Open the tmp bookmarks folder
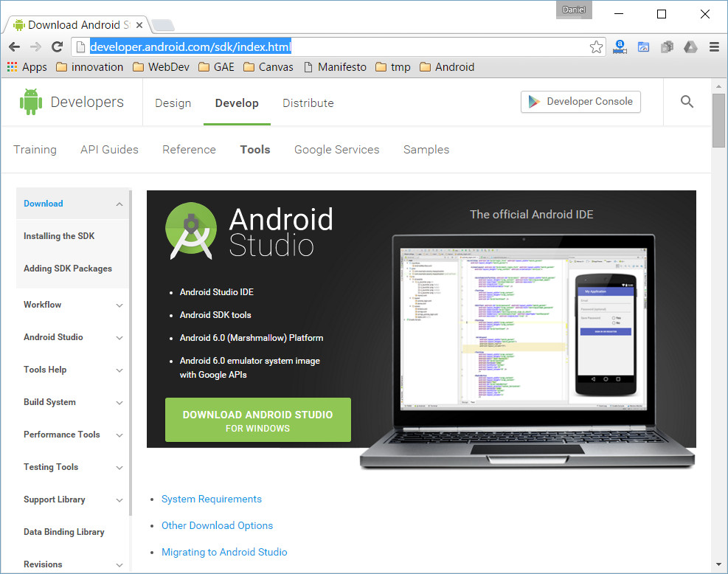 coord(393,67)
